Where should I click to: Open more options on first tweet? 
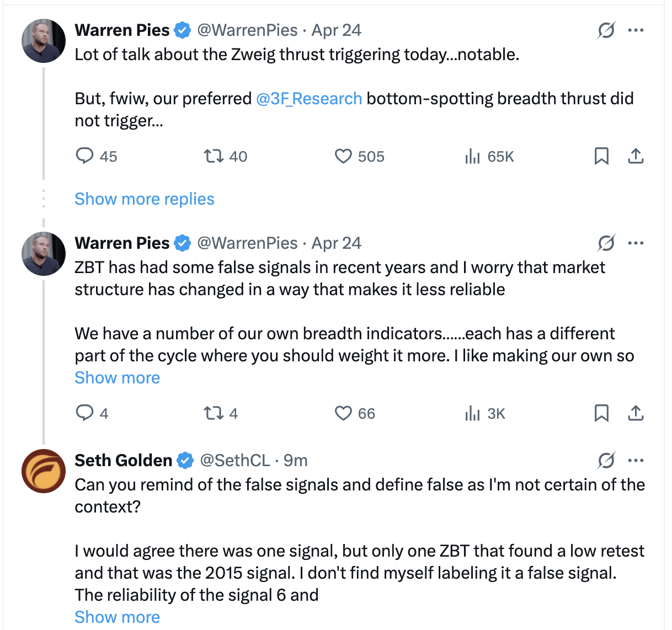(x=636, y=30)
